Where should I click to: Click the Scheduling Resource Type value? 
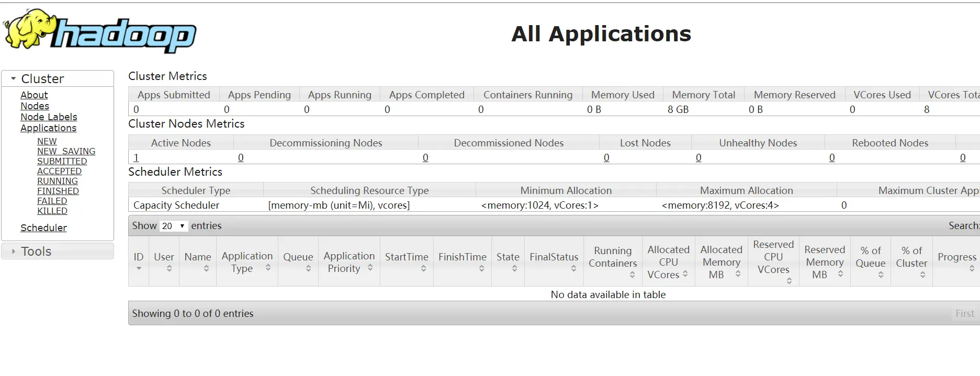[339, 205]
